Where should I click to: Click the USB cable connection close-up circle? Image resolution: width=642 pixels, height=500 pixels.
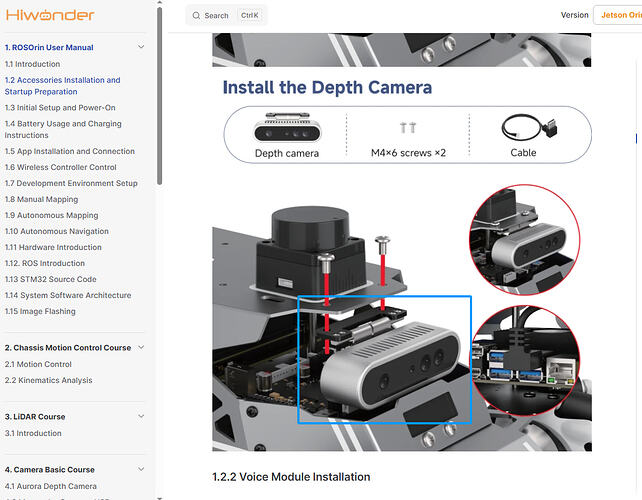[x=525, y=361]
